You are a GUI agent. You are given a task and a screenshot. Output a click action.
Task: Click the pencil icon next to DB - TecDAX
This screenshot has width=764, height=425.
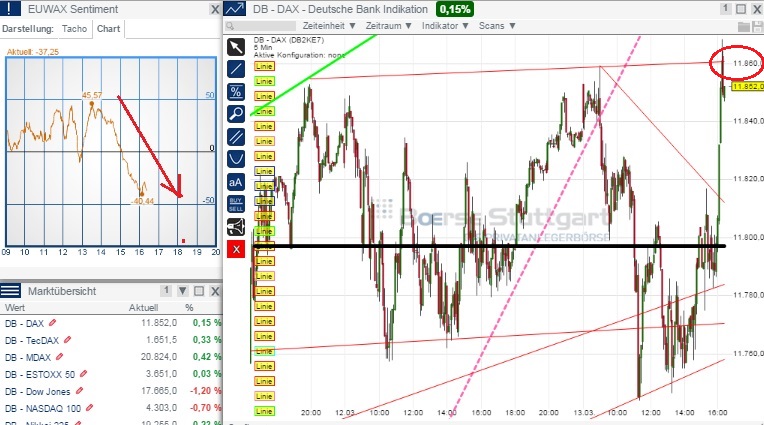[x=68, y=340]
